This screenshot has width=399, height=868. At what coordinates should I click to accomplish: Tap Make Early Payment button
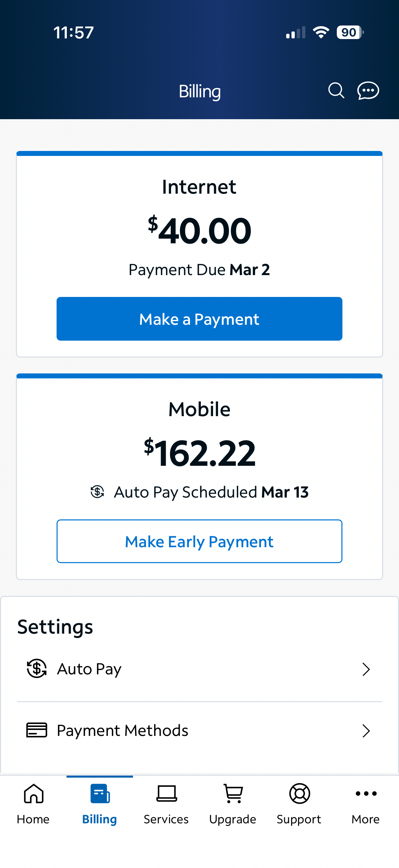tap(199, 541)
